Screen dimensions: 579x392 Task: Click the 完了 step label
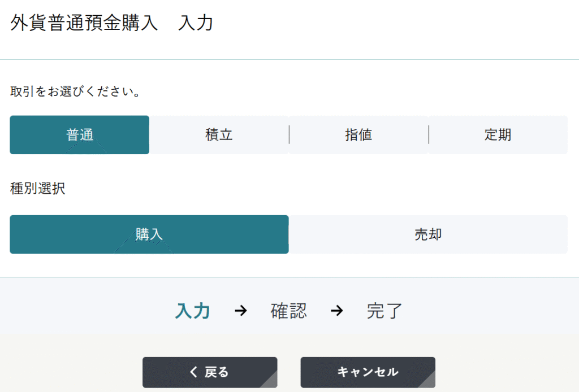[384, 311]
